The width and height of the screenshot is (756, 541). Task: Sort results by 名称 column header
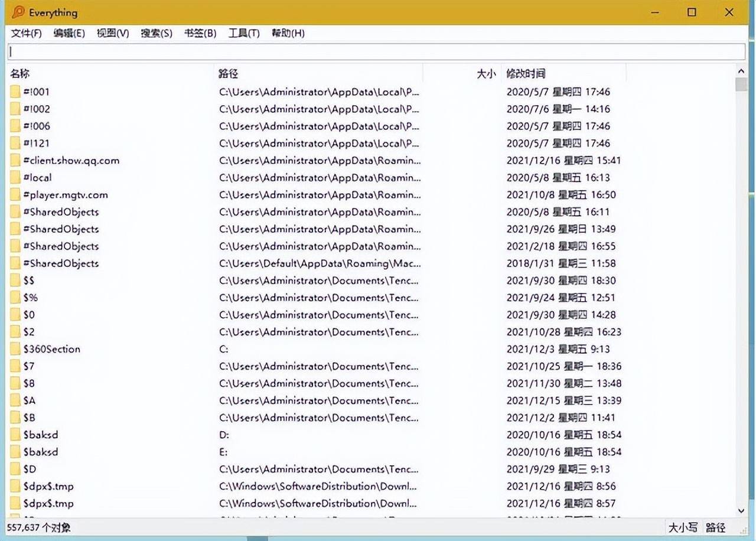[20, 74]
